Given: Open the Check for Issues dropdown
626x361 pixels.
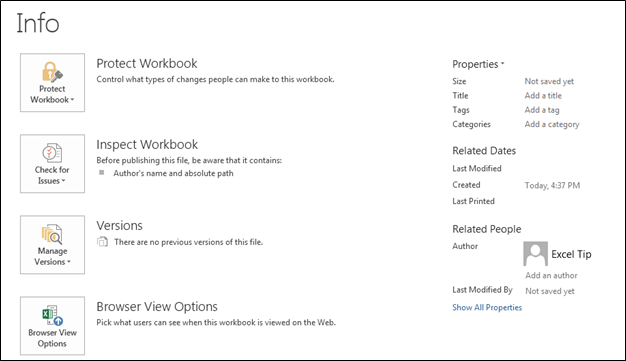Looking at the screenshot, I should pos(52,164).
